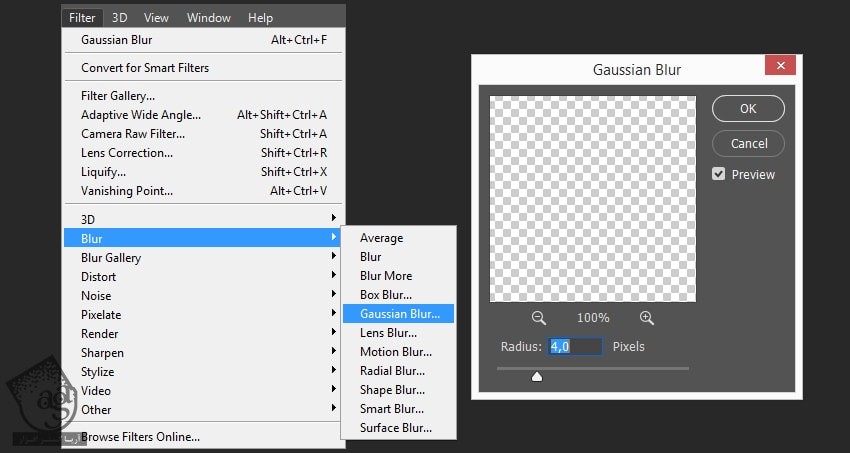Adjust the Radius slider handle

537,377
